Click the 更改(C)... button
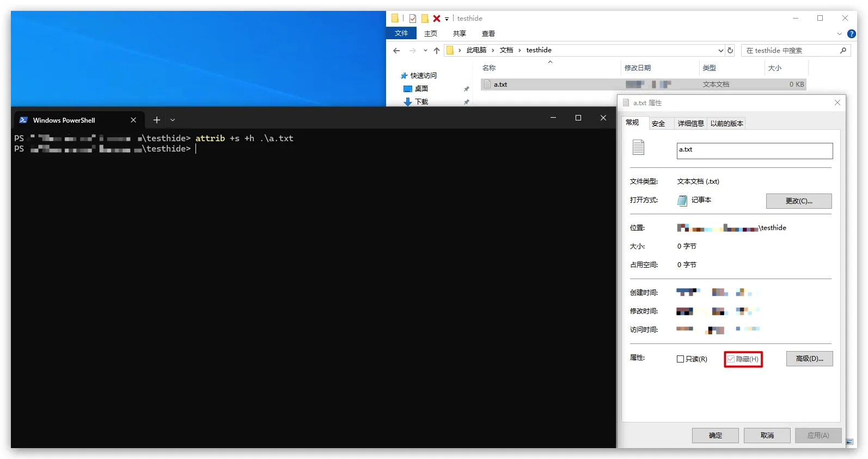Screen dimensions: 868x459 798,201
